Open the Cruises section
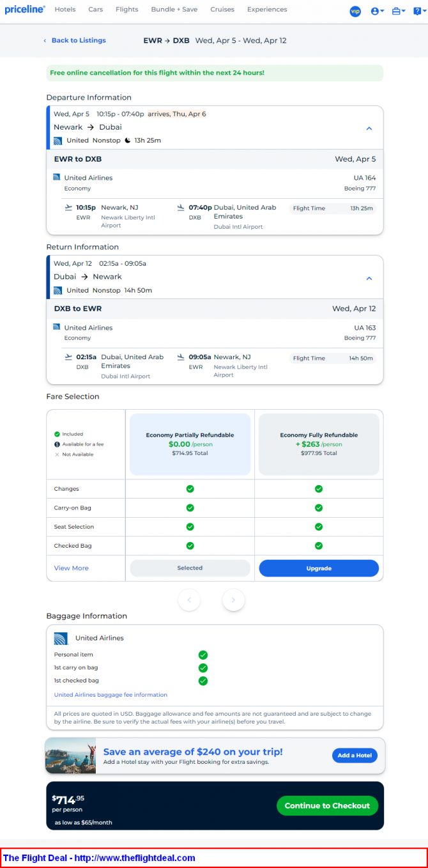Screen dimensions: 428x868 tap(222, 10)
